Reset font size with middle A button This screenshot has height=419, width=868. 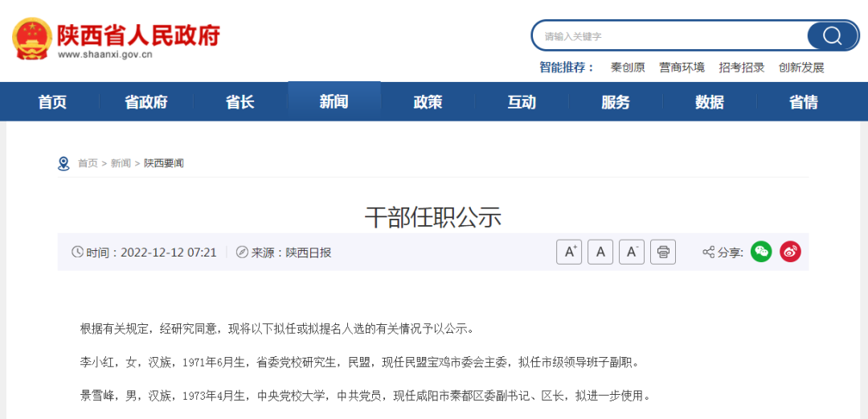(600, 253)
